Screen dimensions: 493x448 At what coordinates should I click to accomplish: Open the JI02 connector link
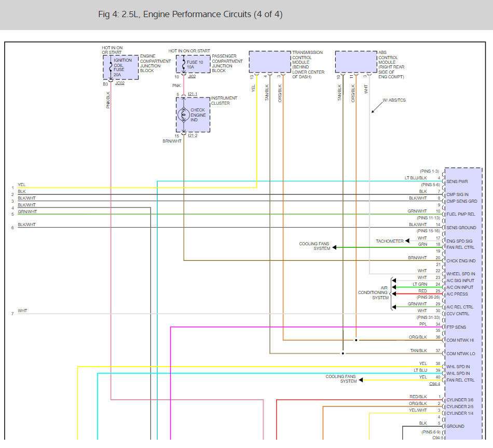point(192,76)
